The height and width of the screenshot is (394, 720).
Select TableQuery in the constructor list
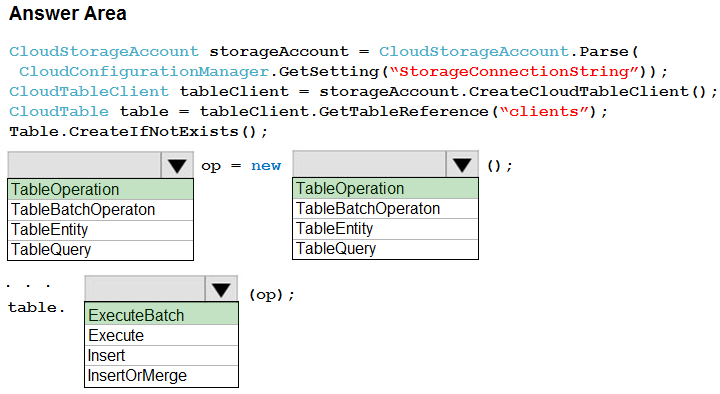point(385,249)
